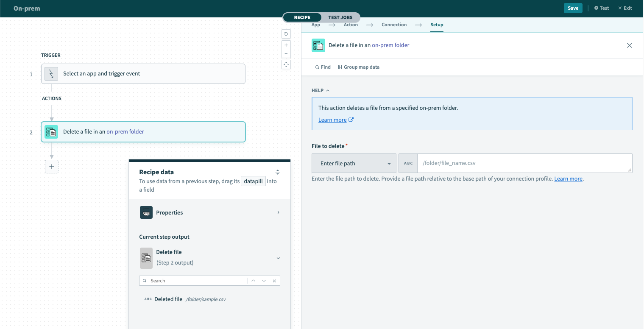The height and width of the screenshot is (329, 644).
Task: Fit recipe to view icon
Action: point(286,64)
